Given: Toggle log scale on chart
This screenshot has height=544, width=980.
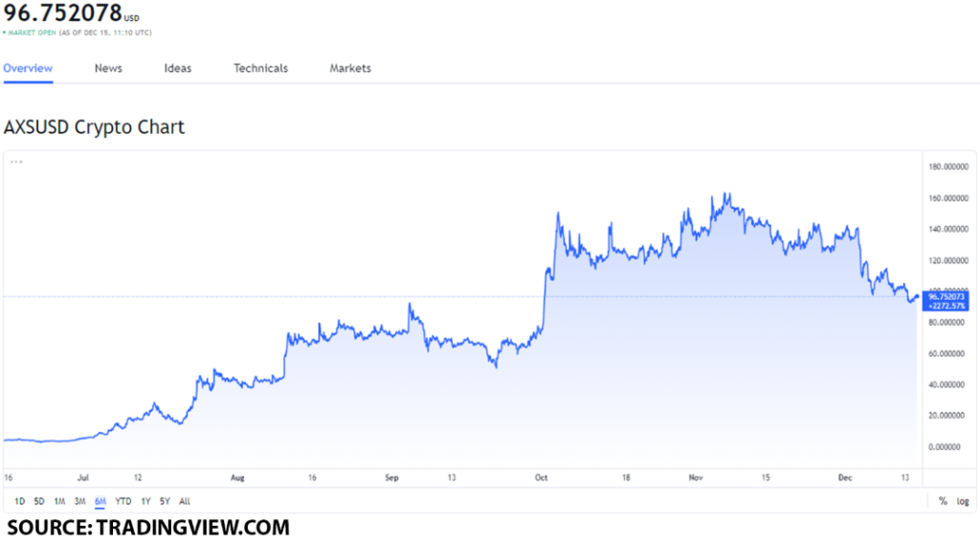Looking at the screenshot, I should [x=963, y=502].
